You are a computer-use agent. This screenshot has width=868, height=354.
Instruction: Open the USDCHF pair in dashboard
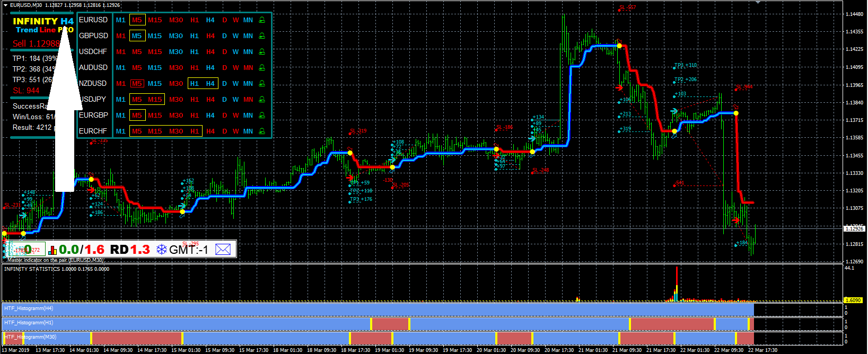point(93,51)
